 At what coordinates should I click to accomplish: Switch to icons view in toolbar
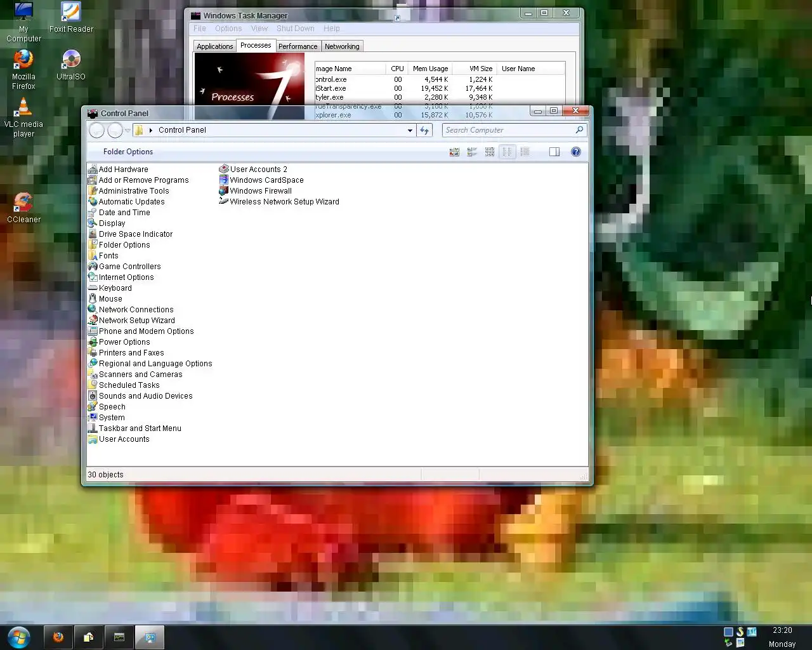click(490, 152)
